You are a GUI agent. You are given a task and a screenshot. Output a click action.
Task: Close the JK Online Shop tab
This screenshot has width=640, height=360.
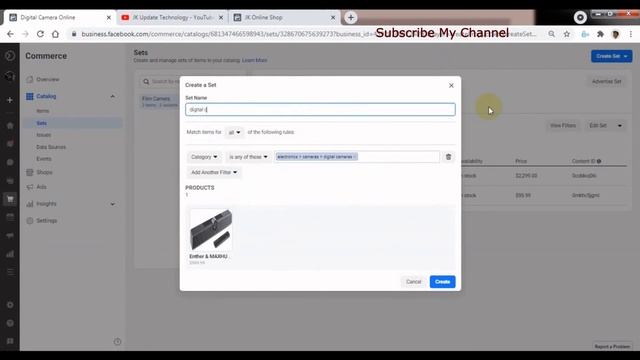pyautogui.click(x=333, y=18)
